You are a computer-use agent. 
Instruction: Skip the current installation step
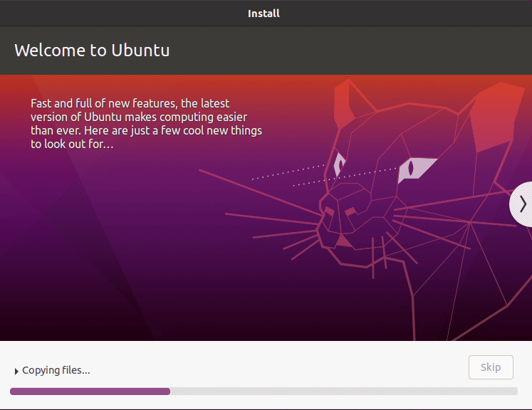491,367
